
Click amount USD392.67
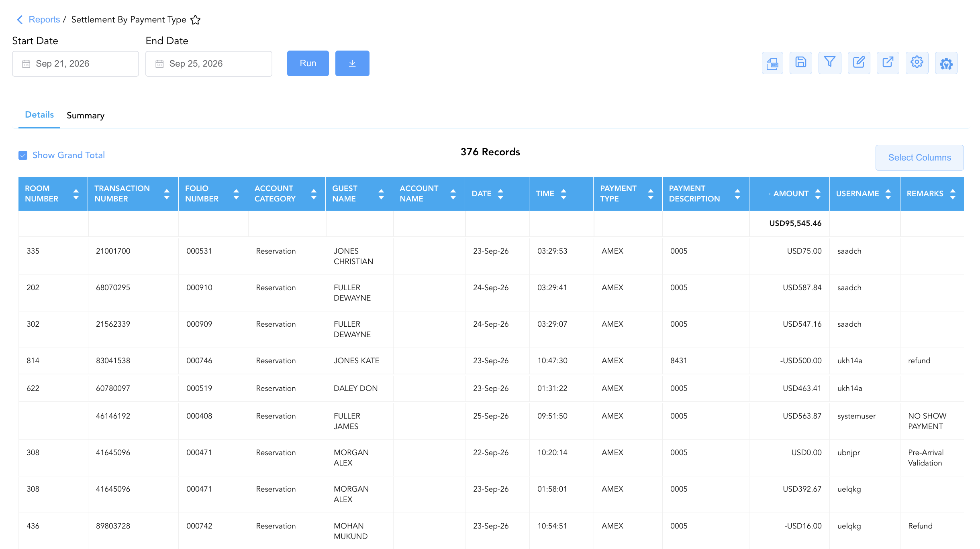[x=802, y=489]
